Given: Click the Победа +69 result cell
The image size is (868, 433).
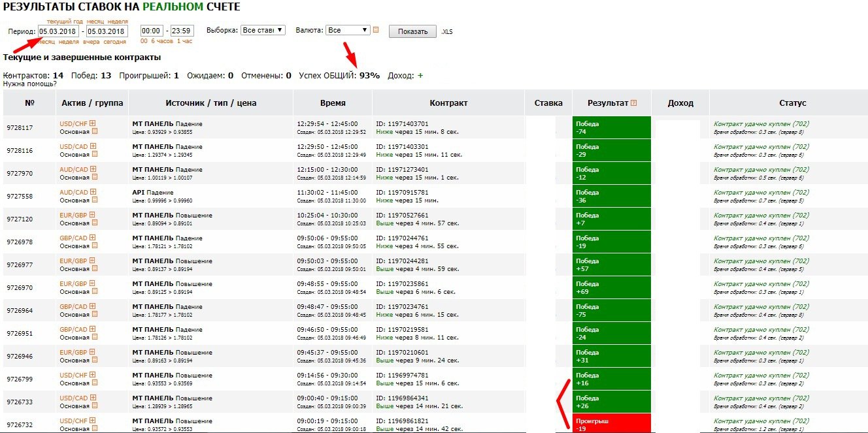Looking at the screenshot, I should point(612,287).
